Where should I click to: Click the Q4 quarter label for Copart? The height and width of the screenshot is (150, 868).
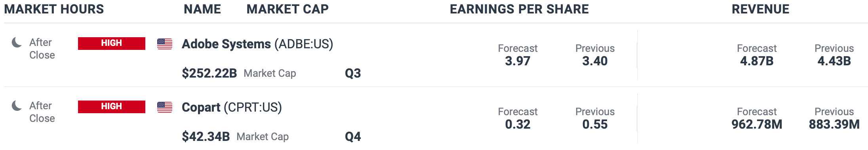coord(353,137)
